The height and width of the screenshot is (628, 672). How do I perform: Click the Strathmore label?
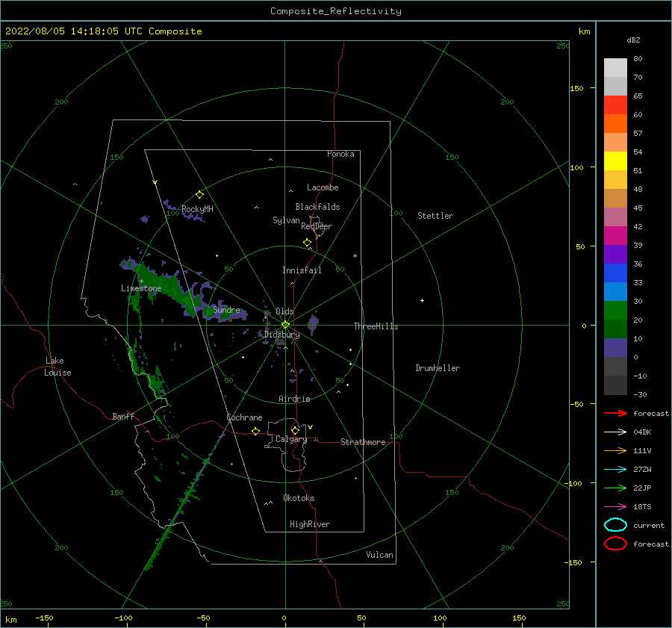click(x=363, y=442)
